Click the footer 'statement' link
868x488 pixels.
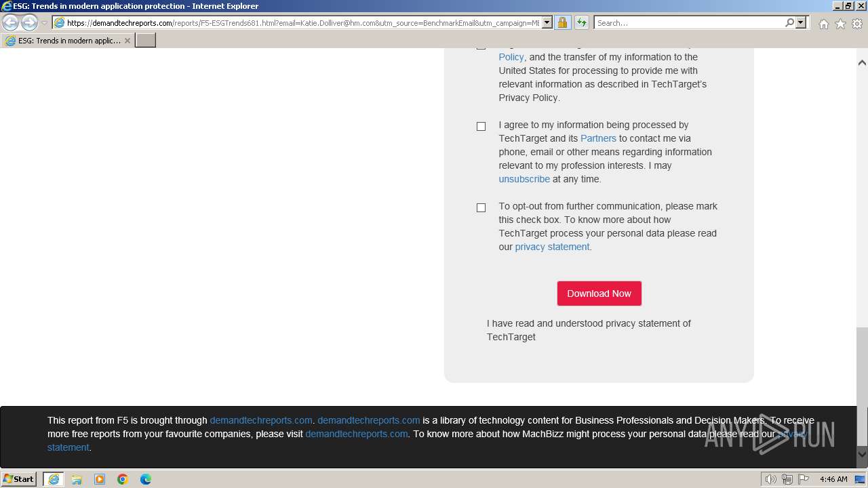[x=68, y=447]
